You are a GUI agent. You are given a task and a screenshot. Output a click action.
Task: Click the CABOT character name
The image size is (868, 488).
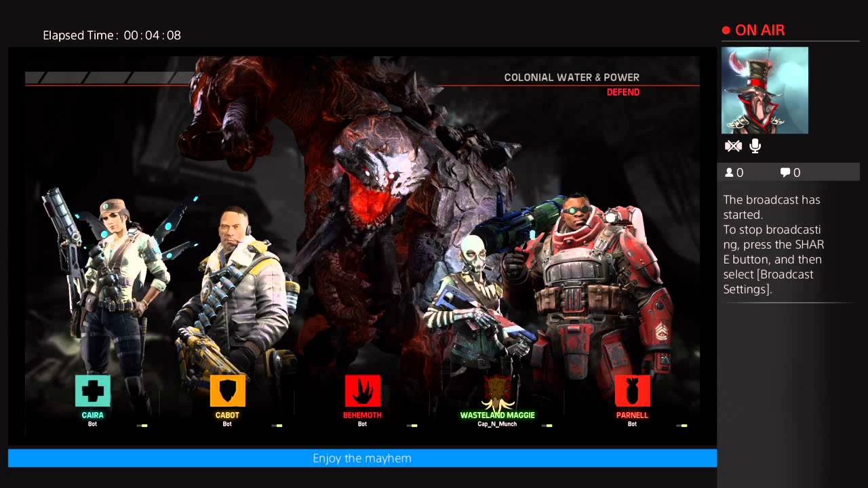(x=227, y=415)
